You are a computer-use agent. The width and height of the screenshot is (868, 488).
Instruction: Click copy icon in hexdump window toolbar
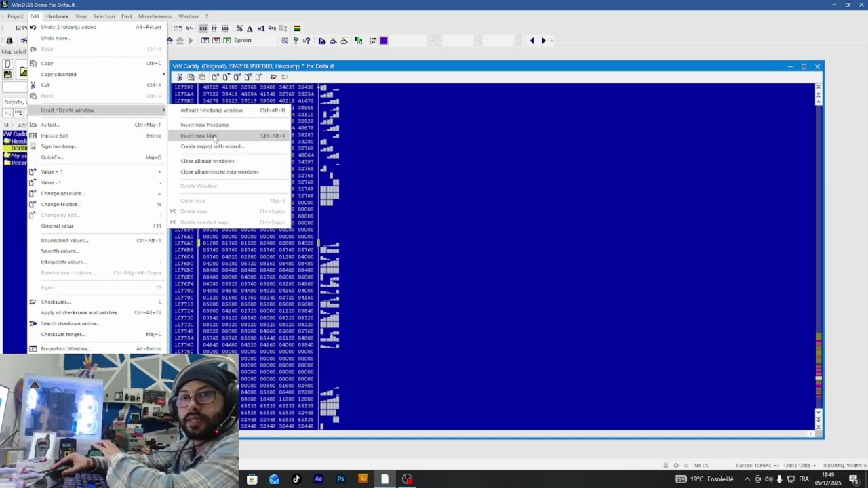point(191,77)
